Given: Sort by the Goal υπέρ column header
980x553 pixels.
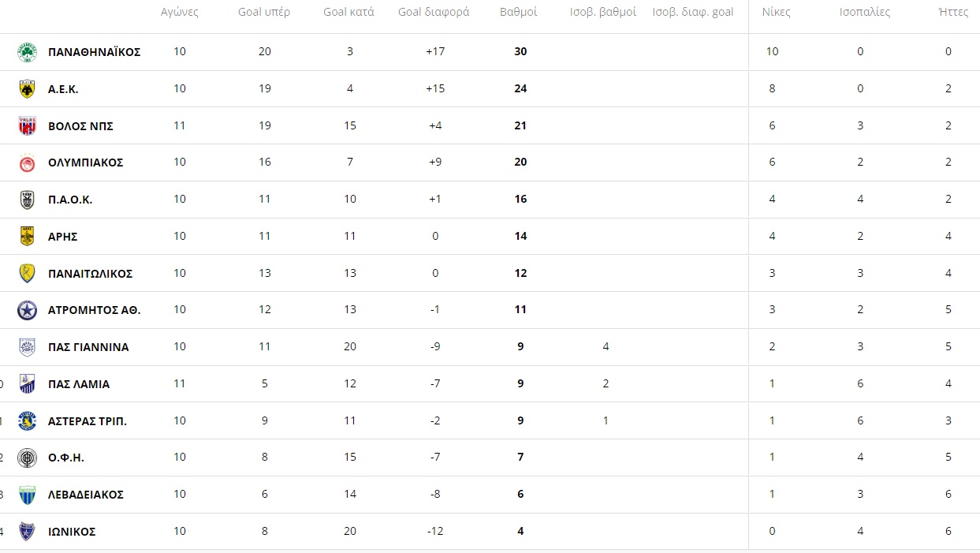Looking at the screenshot, I should pyautogui.click(x=264, y=13).
